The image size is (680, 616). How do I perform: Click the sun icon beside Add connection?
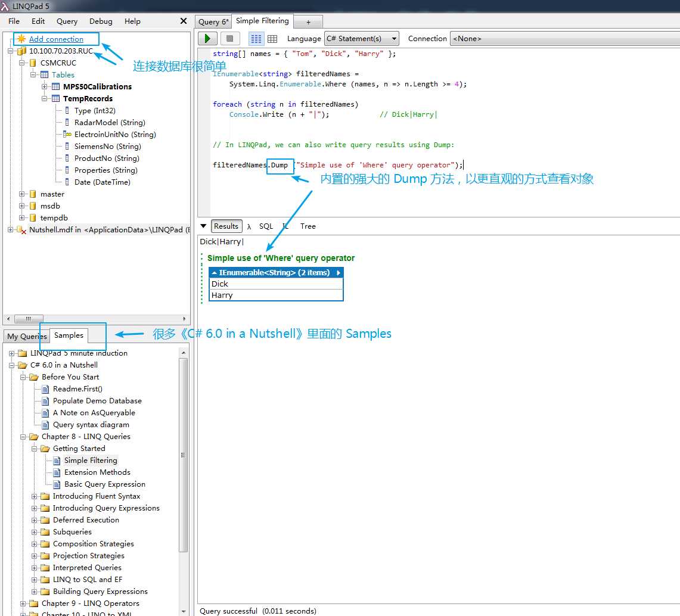21,39
